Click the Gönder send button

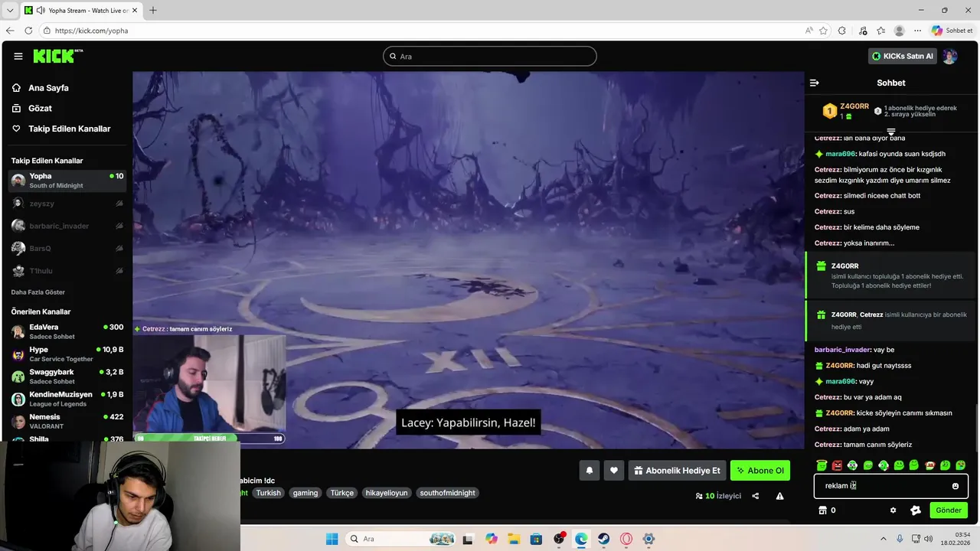coord(949,510)
